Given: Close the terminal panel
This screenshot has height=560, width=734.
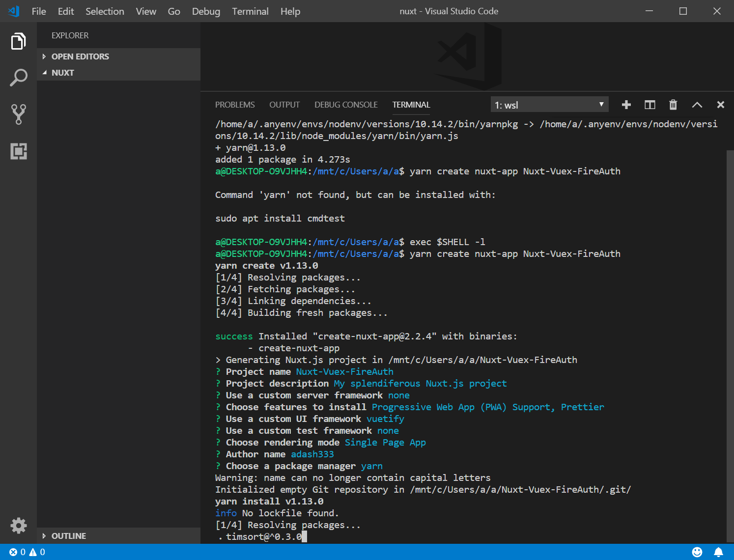Looking at the screenshot, I should [720, 105].
